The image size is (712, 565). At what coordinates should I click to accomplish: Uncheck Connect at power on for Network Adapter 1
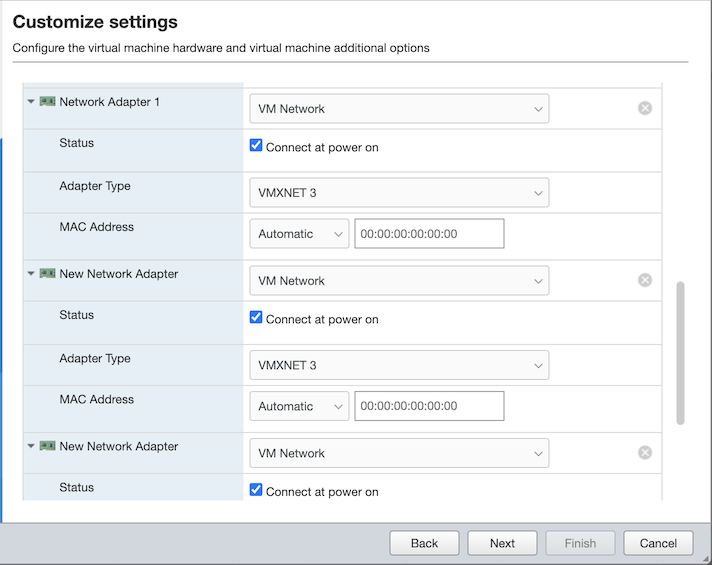click(256, 146)
